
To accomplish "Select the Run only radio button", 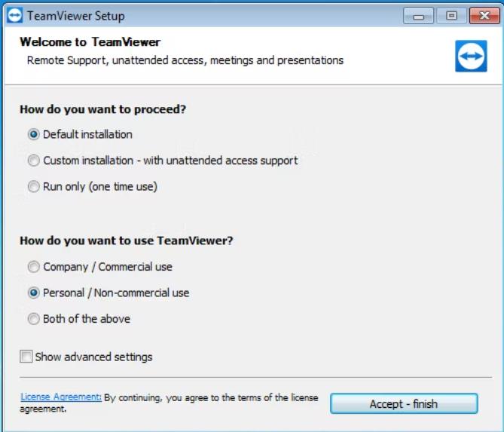I will click(33, 186).
